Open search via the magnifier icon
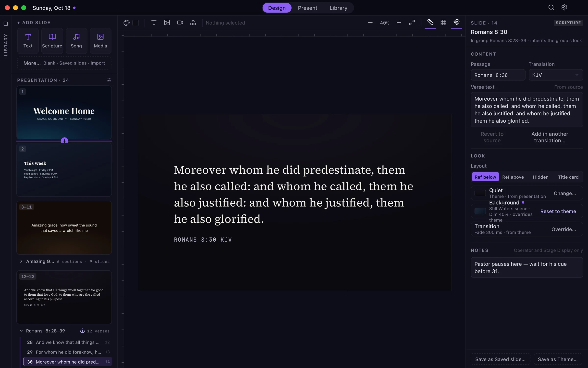588x368 pixels. coord(551,8)
